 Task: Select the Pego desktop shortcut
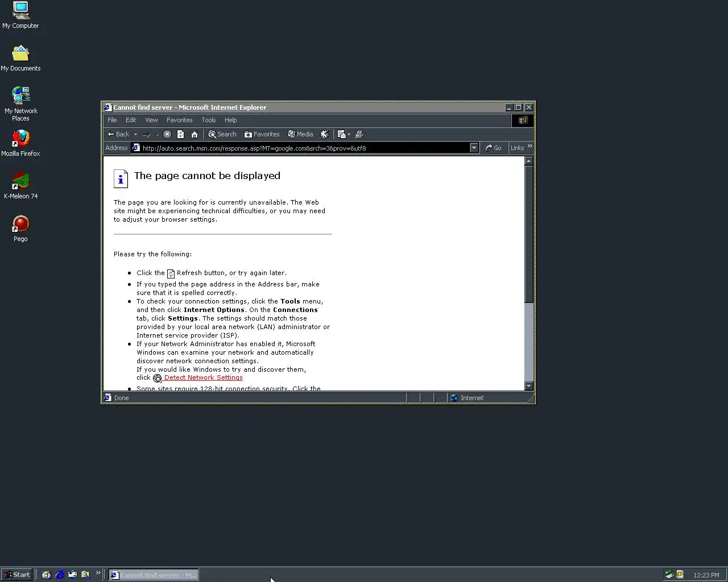[20, 228]
